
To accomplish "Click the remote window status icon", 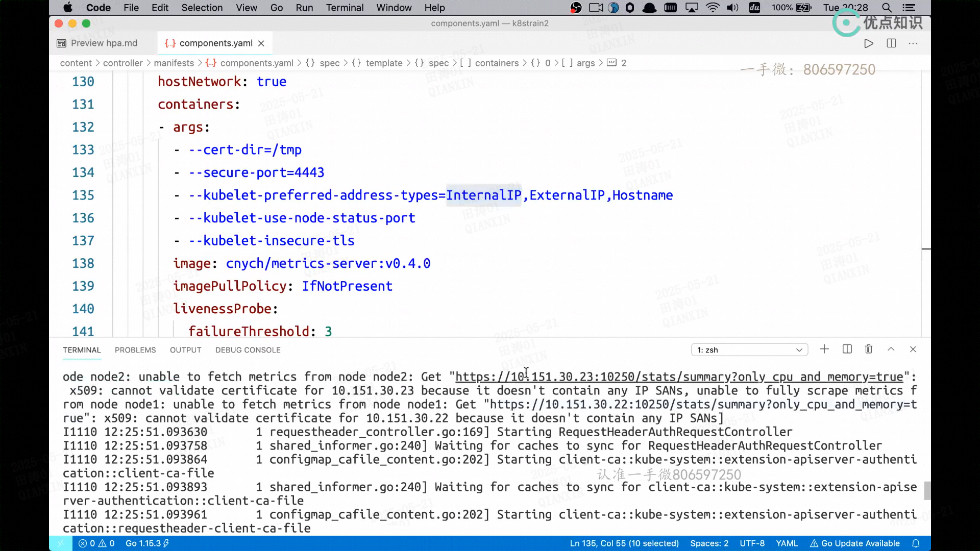I will [61, 543].
